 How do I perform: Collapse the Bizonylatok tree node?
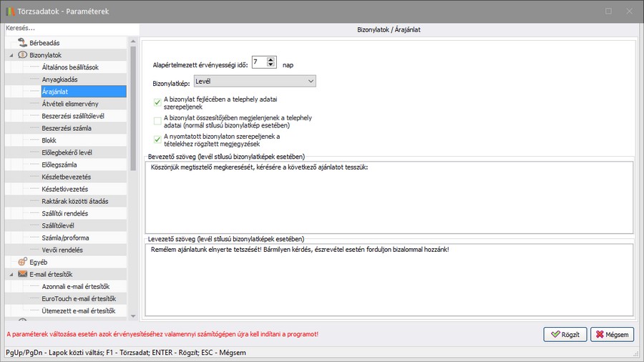[11, 55]
